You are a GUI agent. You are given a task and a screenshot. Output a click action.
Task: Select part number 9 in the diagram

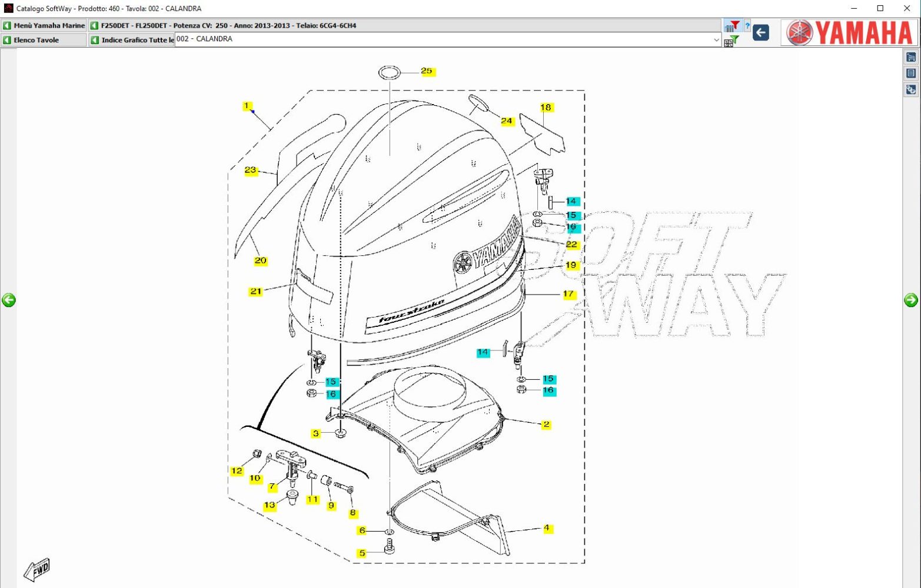tap(331, 505)
